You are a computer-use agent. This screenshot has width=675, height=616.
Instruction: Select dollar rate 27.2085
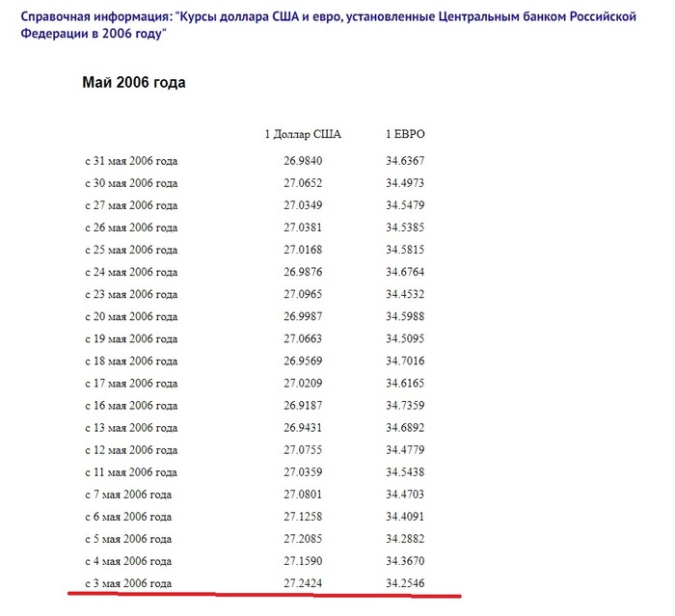303,540
